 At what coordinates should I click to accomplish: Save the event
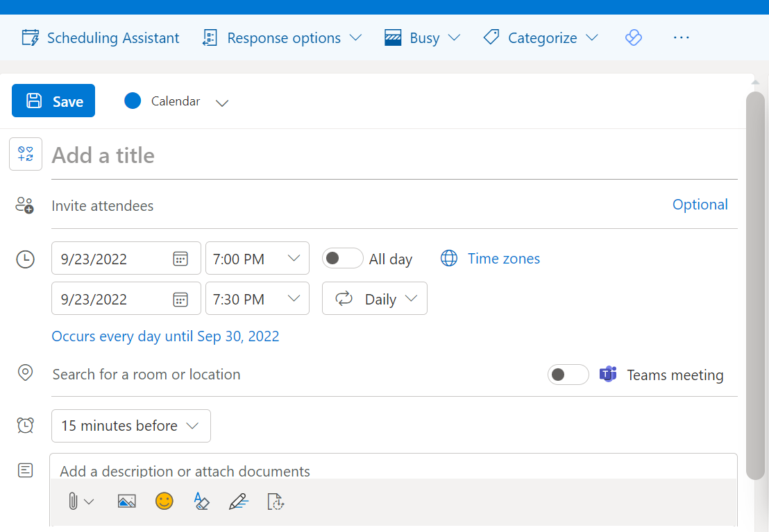53,101
